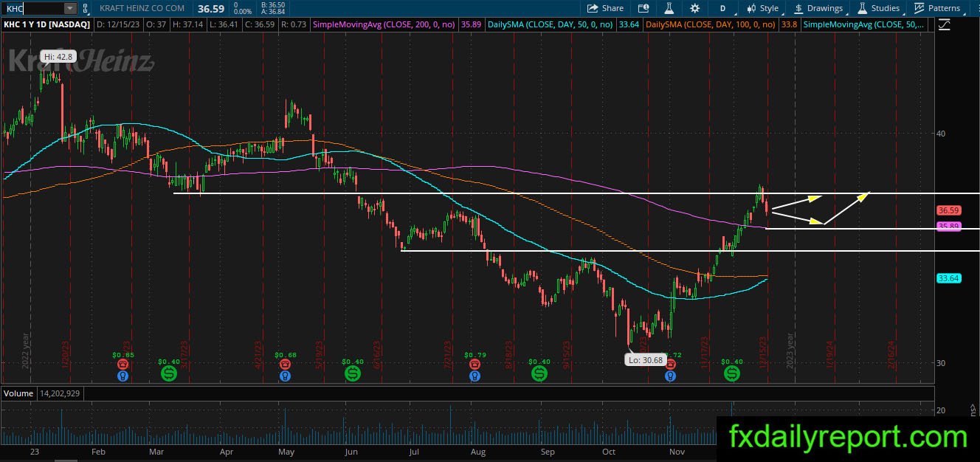
Task: Click the KHC symbol input field
Action: coord(32,8)
